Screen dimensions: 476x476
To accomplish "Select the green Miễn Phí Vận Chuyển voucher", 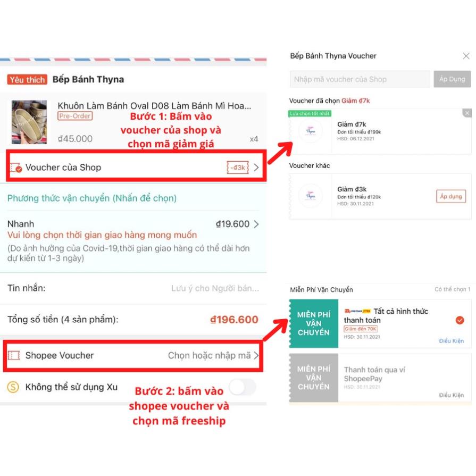I will pyautogui.click(x=314, y=323).
